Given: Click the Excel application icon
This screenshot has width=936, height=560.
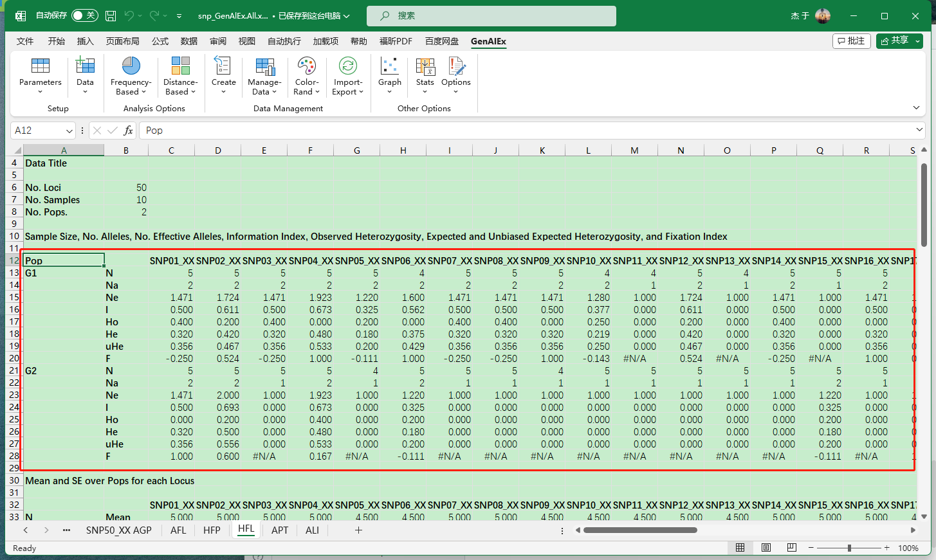Looking at the screenshot, I should (21, 15).
